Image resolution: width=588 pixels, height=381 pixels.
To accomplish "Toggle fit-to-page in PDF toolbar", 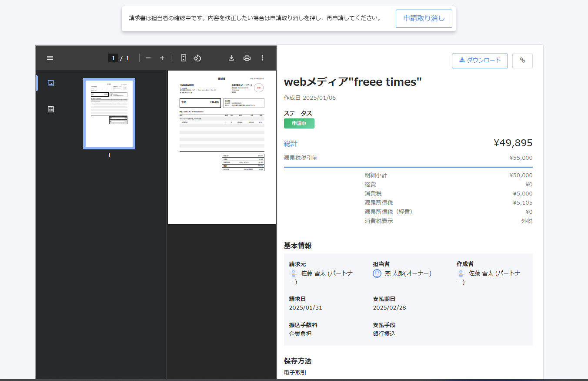I will [184, 58].
